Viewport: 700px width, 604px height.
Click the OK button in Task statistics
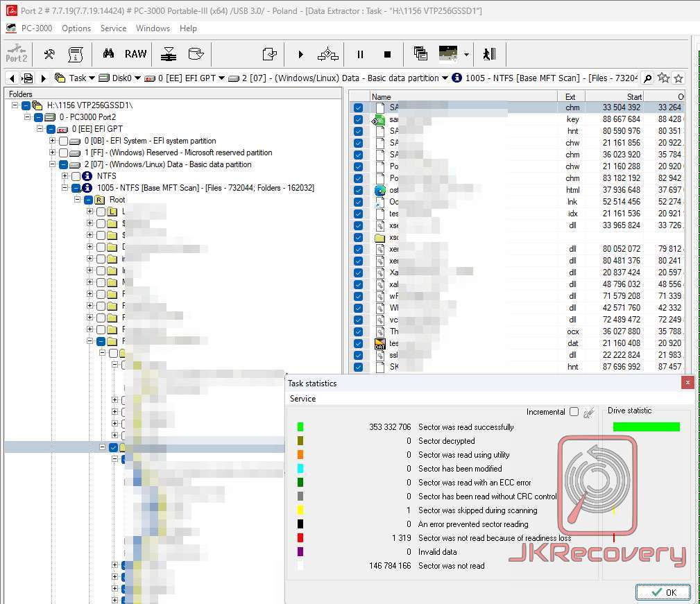click(663, 592)
